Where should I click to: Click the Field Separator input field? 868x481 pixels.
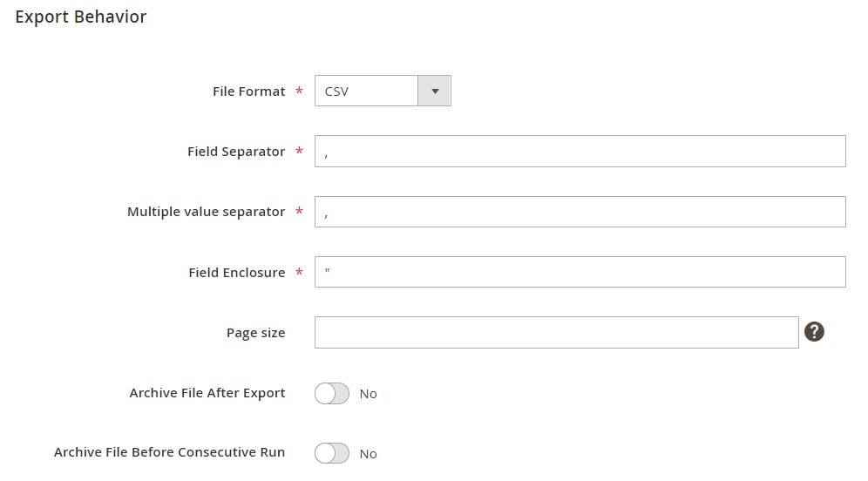(x=580, y=151)
